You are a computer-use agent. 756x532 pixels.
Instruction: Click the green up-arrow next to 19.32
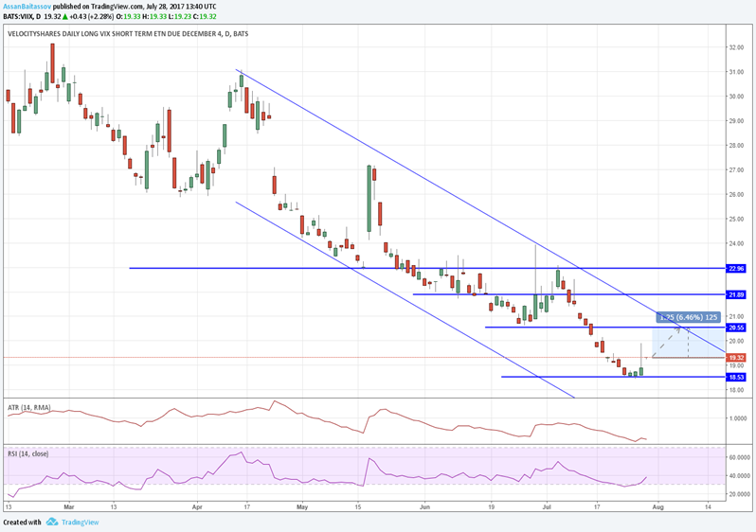click(x=65, y=16)
